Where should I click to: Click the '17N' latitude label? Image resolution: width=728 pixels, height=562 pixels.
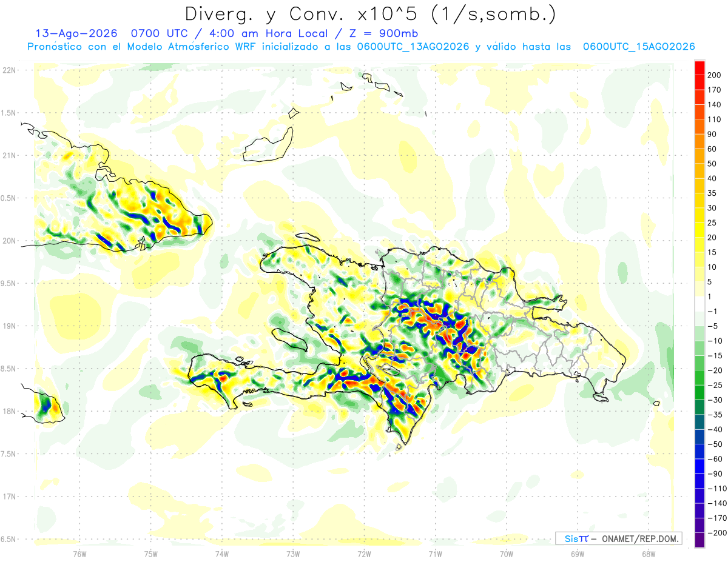8,497
